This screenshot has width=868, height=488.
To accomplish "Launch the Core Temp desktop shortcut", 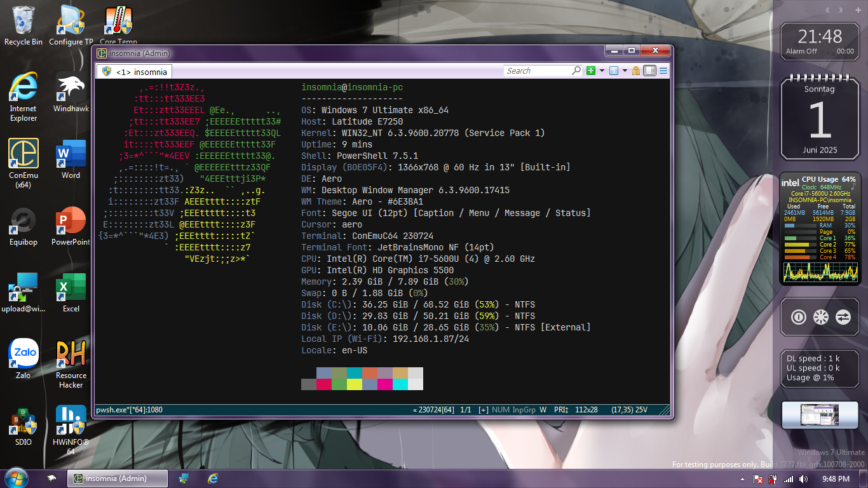I will click(x=118, y=25).
